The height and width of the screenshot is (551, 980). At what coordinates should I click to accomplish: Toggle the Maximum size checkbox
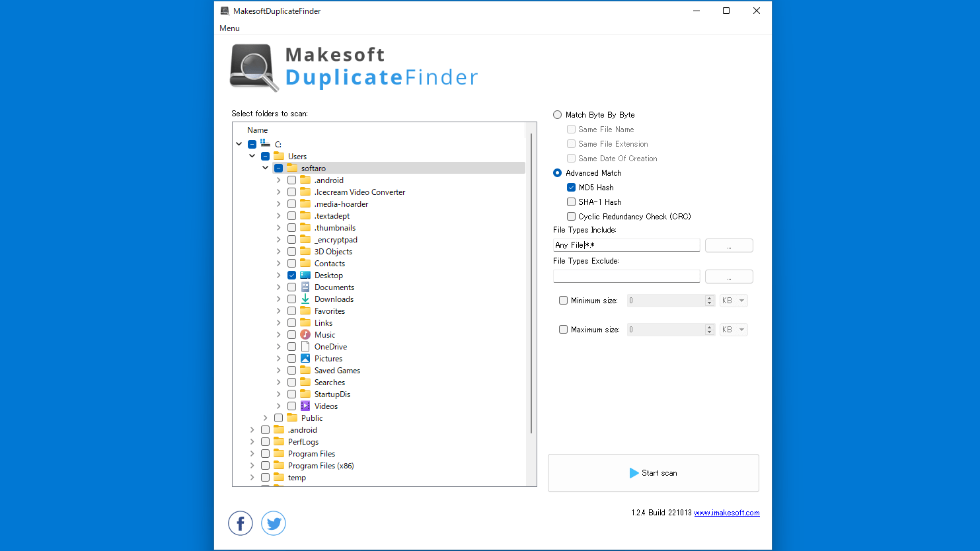tap(563, 329)
